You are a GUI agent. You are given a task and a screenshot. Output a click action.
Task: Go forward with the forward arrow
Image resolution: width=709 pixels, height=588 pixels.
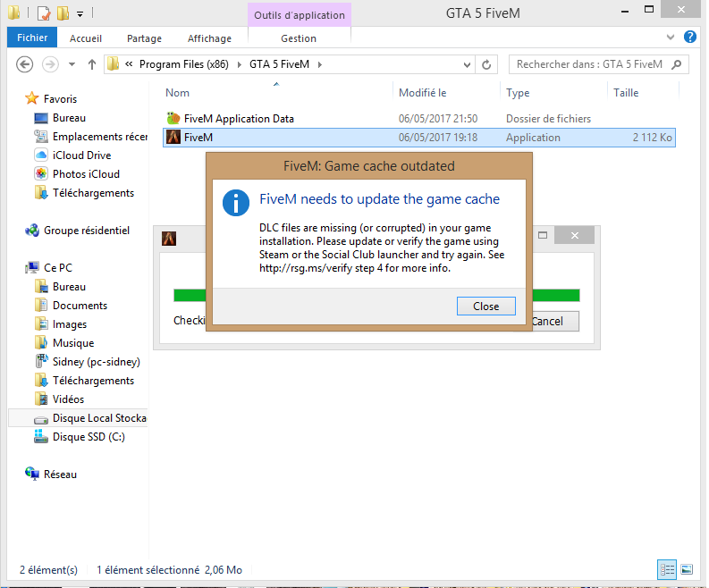[50, 64]
